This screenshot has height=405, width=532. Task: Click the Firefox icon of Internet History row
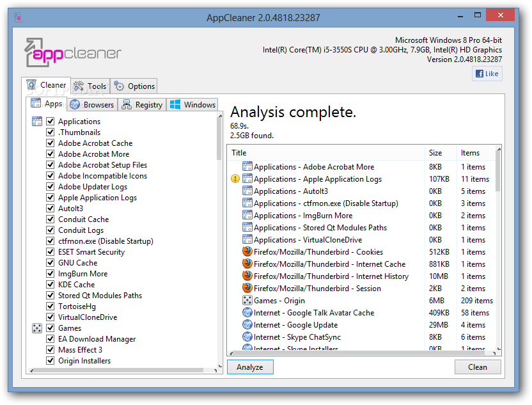click(247, 276)
